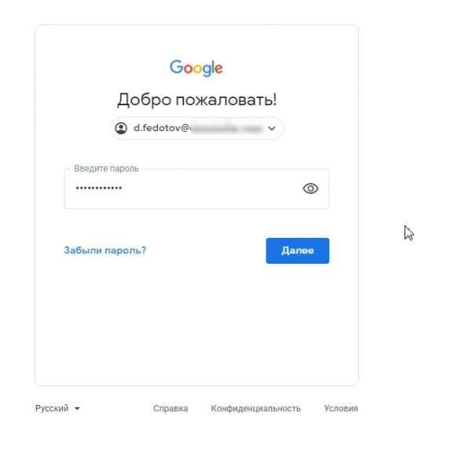Click the empty area inside the sign-in card
Viewport: 476px width, 449px height.
[196, 330]
